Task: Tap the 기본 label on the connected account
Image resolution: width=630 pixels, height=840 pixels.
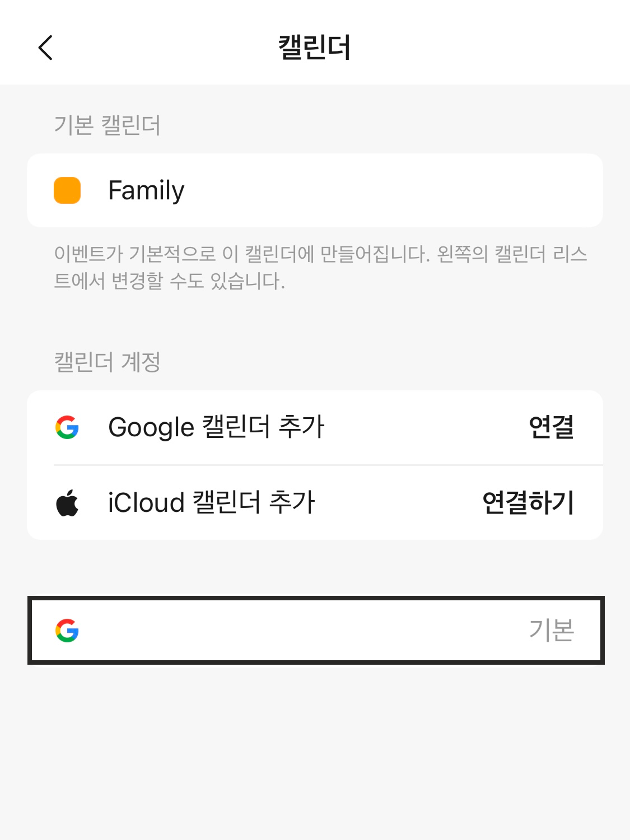Action: (x=552, y=631)
